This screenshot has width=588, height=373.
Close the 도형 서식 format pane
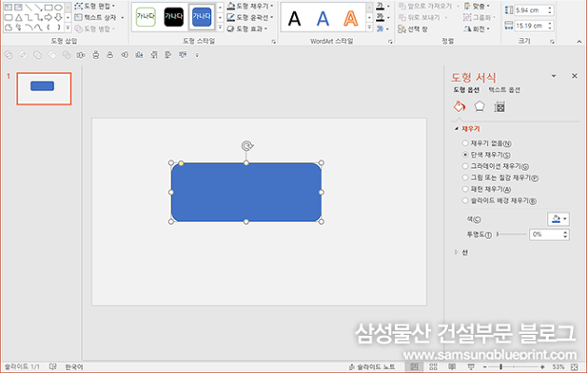click(575, 76)
